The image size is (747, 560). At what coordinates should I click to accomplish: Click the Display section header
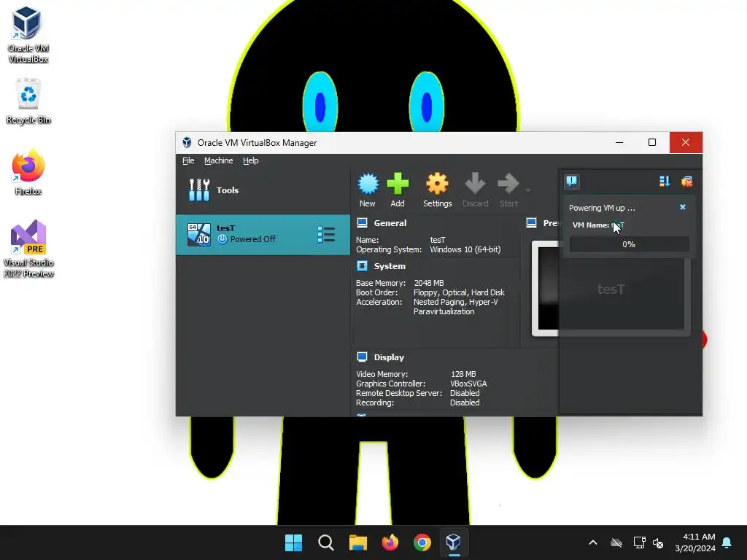(x=389, y=357)
